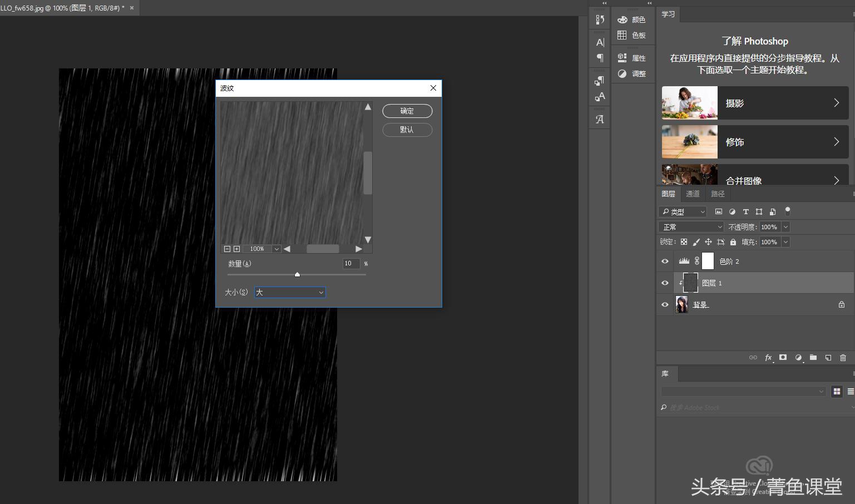Screen dimensions: 855x504
Task: Switch to the 路径 tab
Action: coord(718,194)
